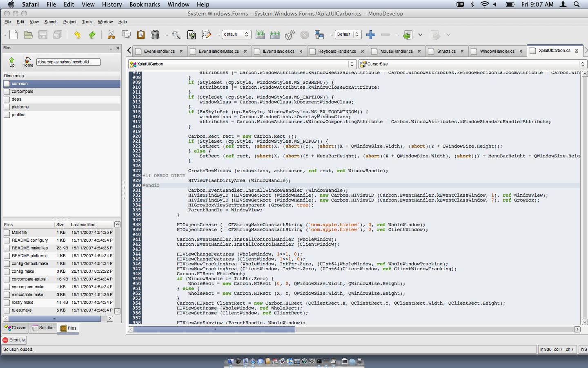Click the second build icon to rebuild
Screen dimensions: 588x368
tap(275, 35)
